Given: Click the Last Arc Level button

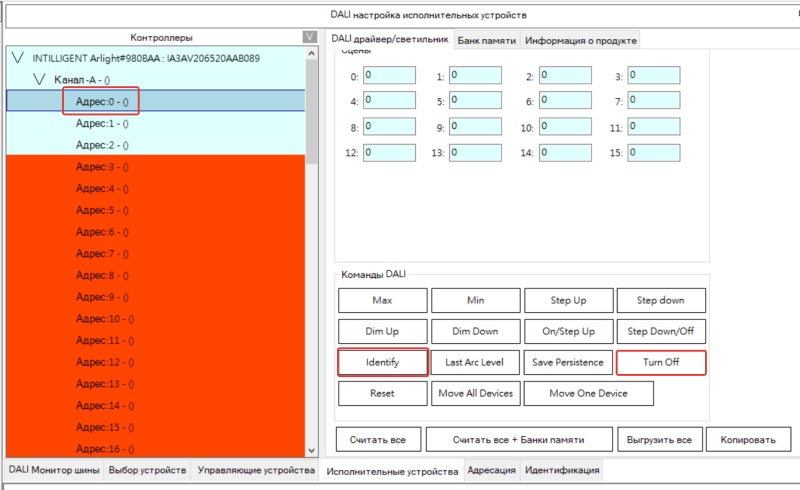Looking at the screenshot, I should [x=475, y=362].
